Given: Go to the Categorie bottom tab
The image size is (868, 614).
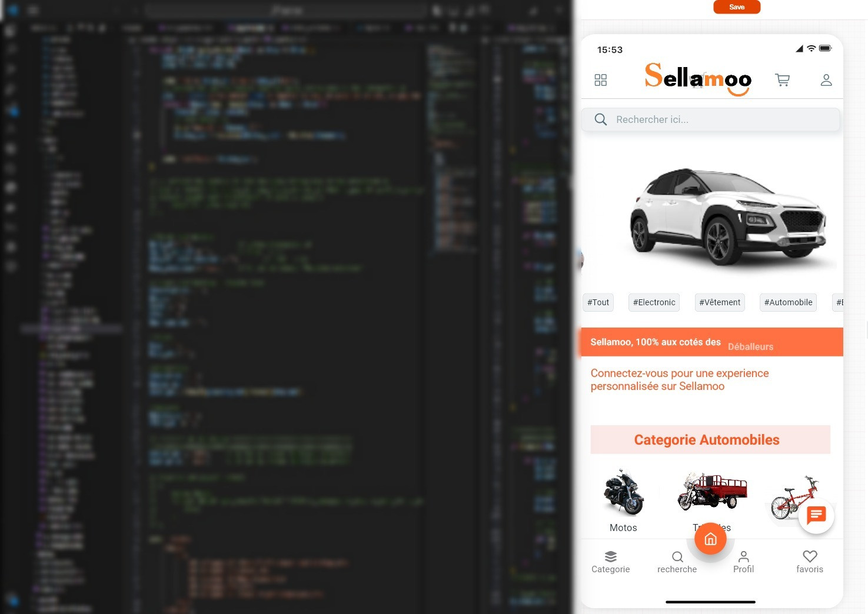Looking at the screenshot, I should [x=610, y=562].
